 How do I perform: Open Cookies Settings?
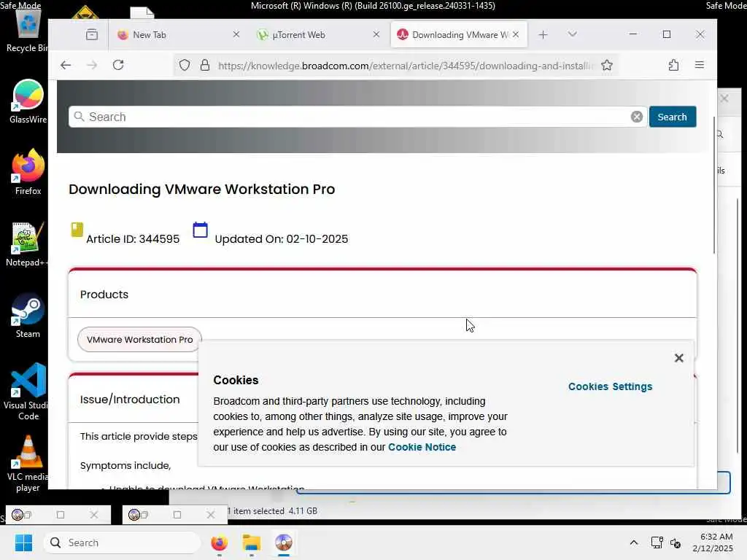[x=611, y=386]
